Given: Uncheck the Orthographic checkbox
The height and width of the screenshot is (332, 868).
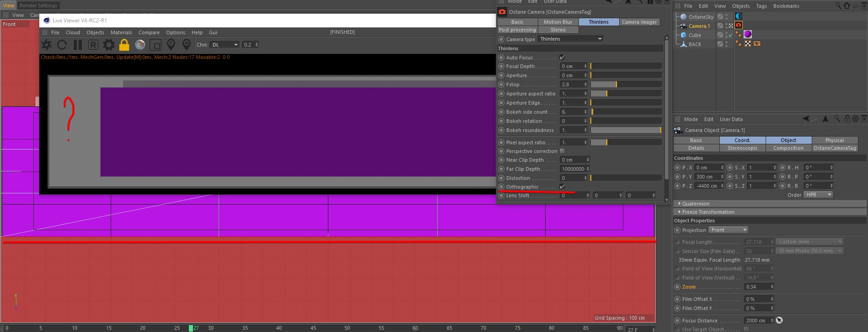Looking at the screenshot, I should pyautogui.click(x=563, y=187).
